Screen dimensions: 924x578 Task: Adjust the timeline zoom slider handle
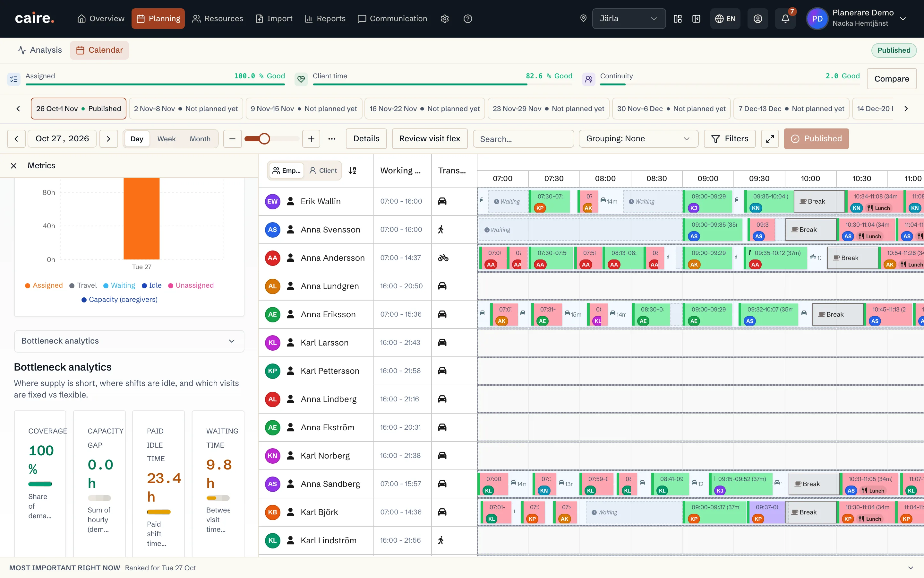tap(264, 139)
